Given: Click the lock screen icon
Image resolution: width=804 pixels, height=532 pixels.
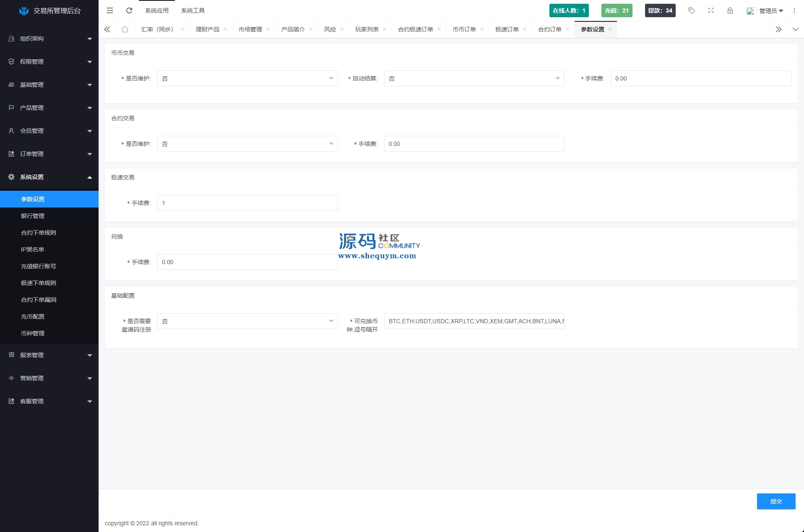Looking at the screenshot, I should (x=730, y=10).
